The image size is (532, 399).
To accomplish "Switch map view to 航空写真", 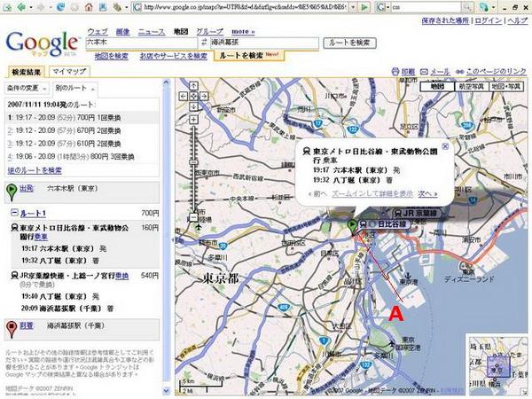I will pos(472,87).
